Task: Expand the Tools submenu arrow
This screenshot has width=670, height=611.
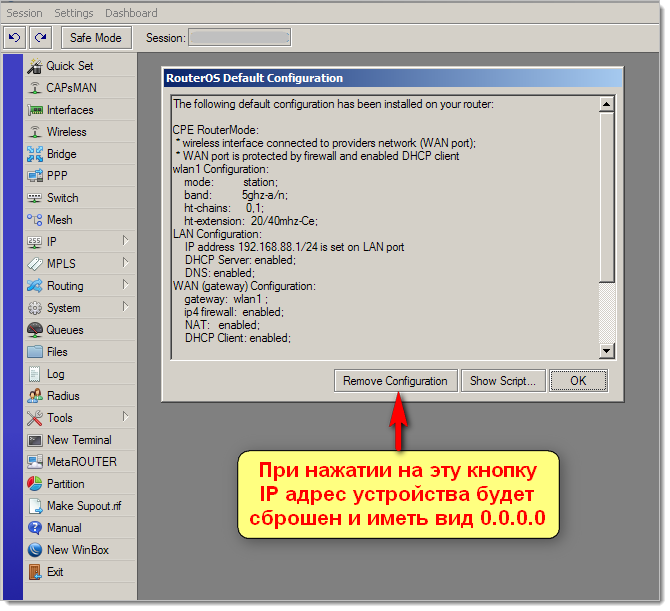Action: coord(125,417)
